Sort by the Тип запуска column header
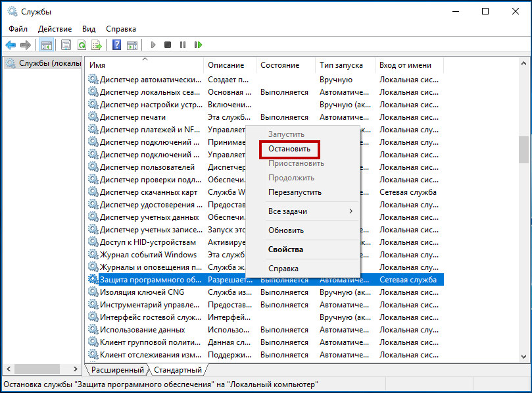This screenshot has width=532, height=393. [345, 65]
